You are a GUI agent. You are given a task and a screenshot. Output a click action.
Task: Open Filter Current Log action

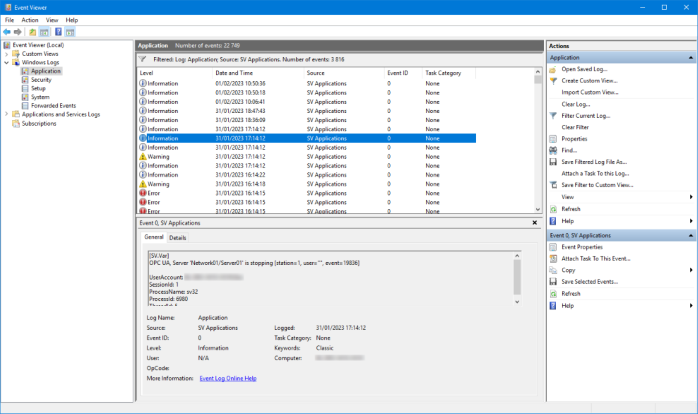pyautogui.click(x=585, y=116)
